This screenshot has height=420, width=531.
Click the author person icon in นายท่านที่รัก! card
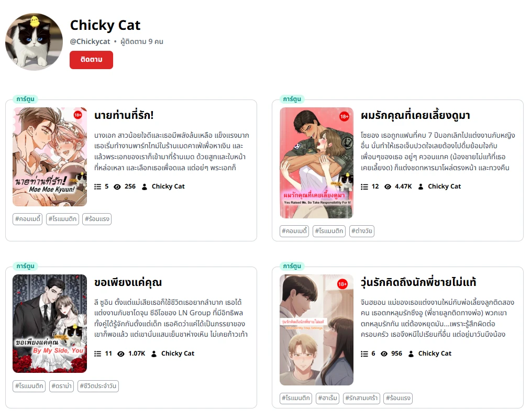144,186
